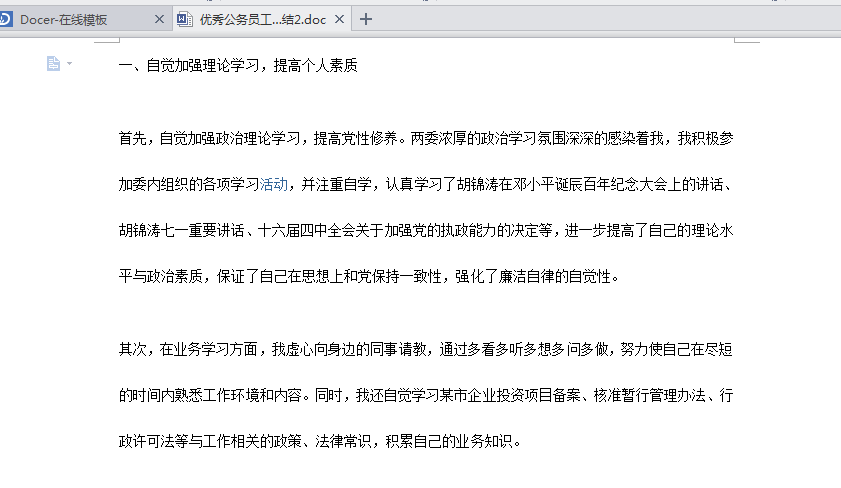Click the line starting 胡锦涛七一重要讲话
The image size is (841, 488).
pyautogui.click(x=426, y=231)
